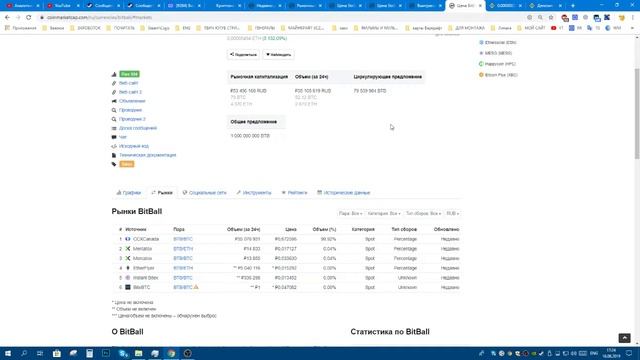Open the Happycoin sidebar link
Screen dimensions: 640x360
coord(500,64)
